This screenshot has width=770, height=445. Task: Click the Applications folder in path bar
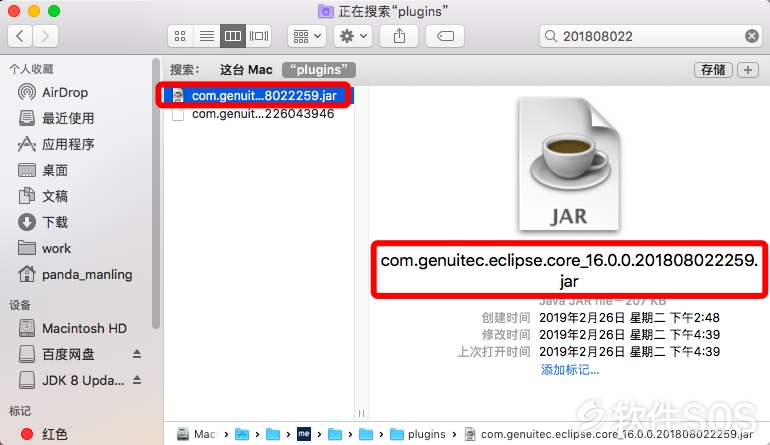(x=242, y=434)
